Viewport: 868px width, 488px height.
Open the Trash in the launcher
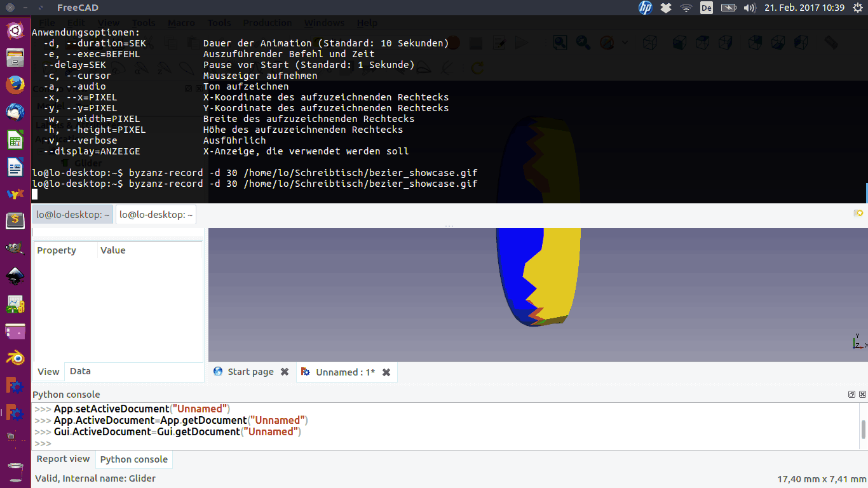tap(15, 472)
